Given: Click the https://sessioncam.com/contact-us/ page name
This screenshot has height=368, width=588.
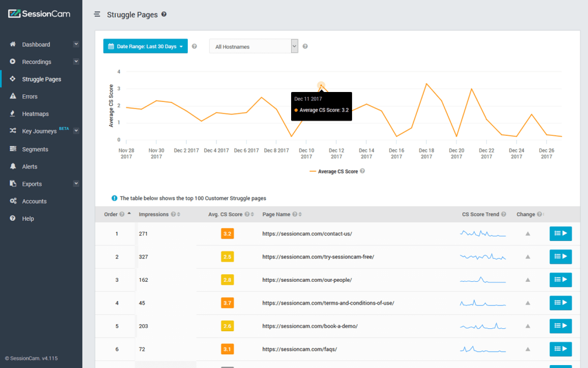Looking at the screenshot, I should pos(307,233).
